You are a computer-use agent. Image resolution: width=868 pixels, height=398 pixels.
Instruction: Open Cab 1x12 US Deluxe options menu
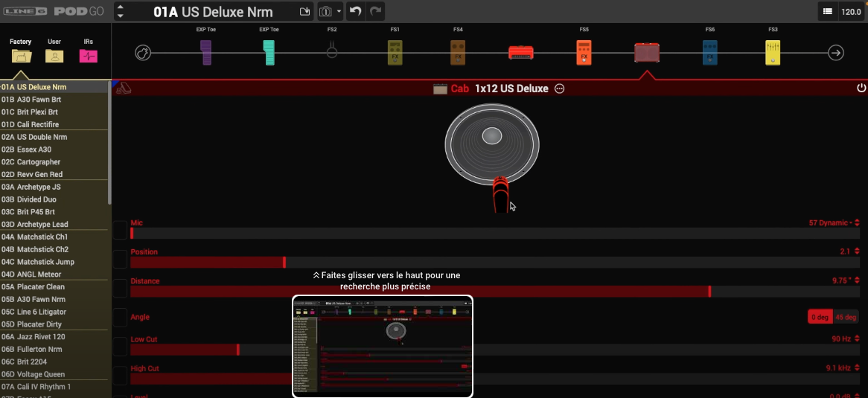(560, 89)
